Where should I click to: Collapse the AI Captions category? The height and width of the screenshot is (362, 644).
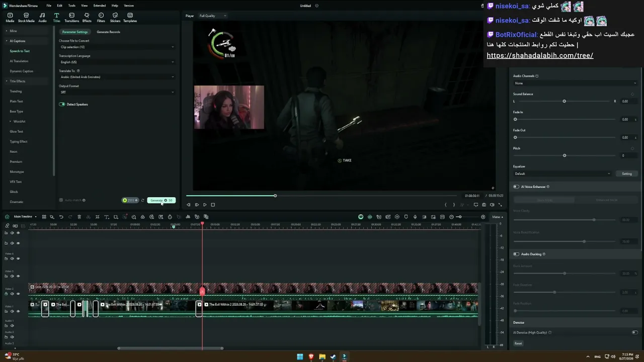(7, 41)
